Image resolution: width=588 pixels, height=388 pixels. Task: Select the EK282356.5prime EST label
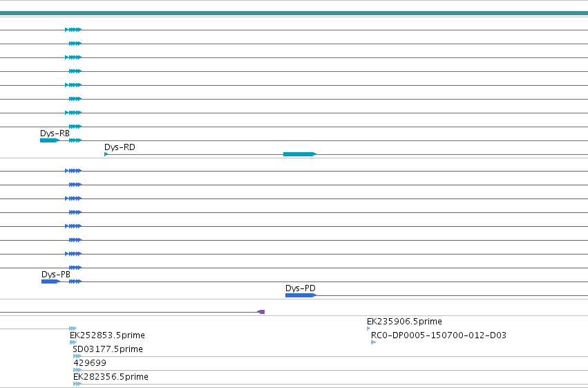[111, 377]
